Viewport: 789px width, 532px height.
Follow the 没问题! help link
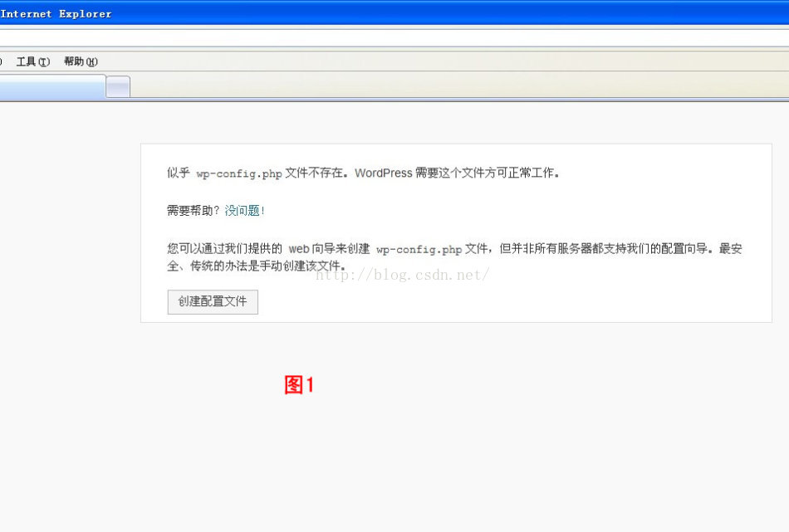coord(244,210)
